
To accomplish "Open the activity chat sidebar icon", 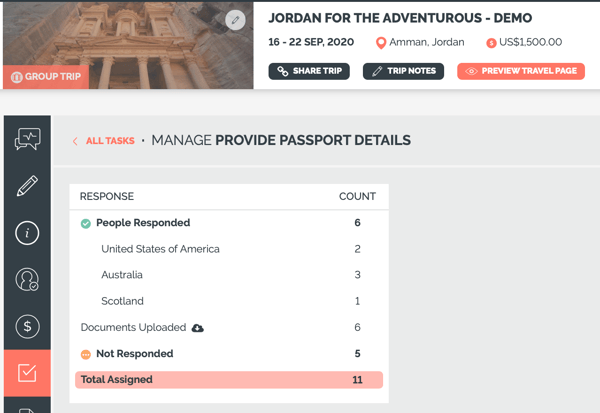I will [x=27, y=139].
